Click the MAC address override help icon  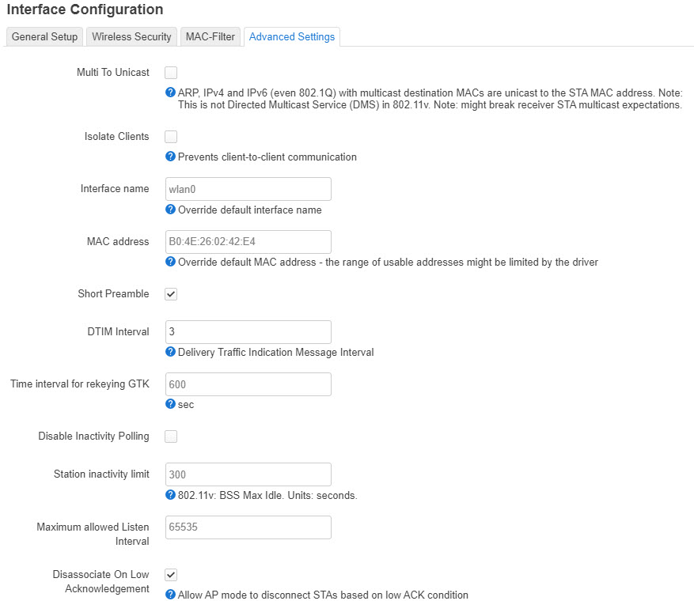[x=170, y=263]
